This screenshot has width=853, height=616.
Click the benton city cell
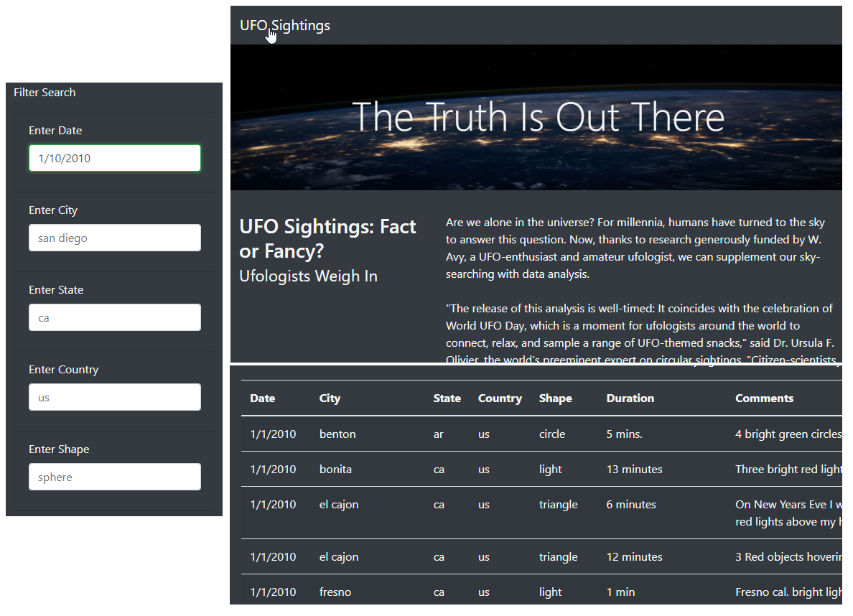[x=337, y=434]
